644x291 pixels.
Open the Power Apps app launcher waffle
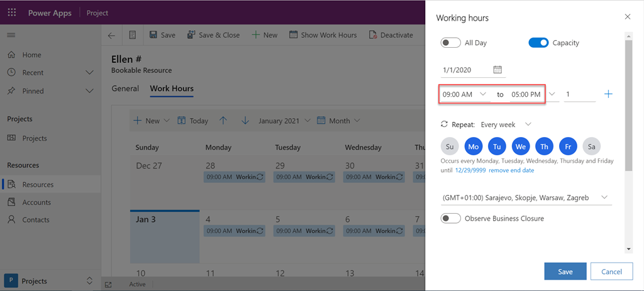coord(11,13)
